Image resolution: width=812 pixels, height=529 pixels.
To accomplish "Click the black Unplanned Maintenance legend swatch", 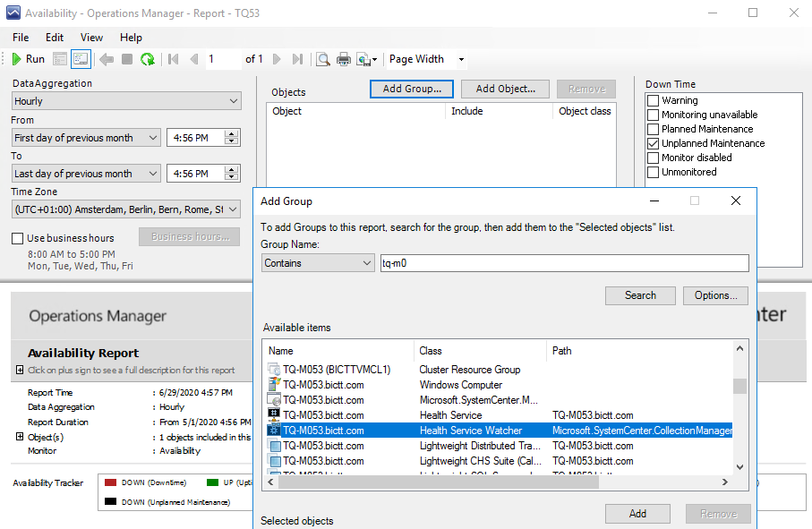I will [x=110, y=501].
